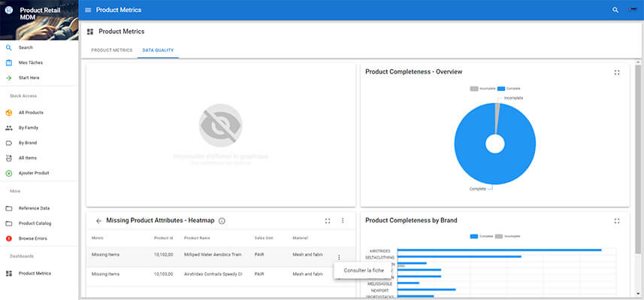Click the Reference Data folder icon
The image size is (644, 300).
tap(9, 208)
